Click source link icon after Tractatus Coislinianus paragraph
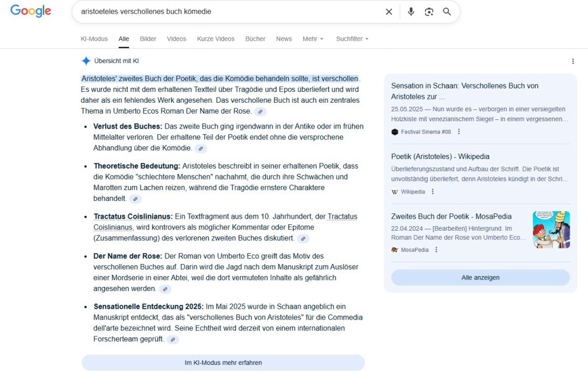 (x=303, y=239)
